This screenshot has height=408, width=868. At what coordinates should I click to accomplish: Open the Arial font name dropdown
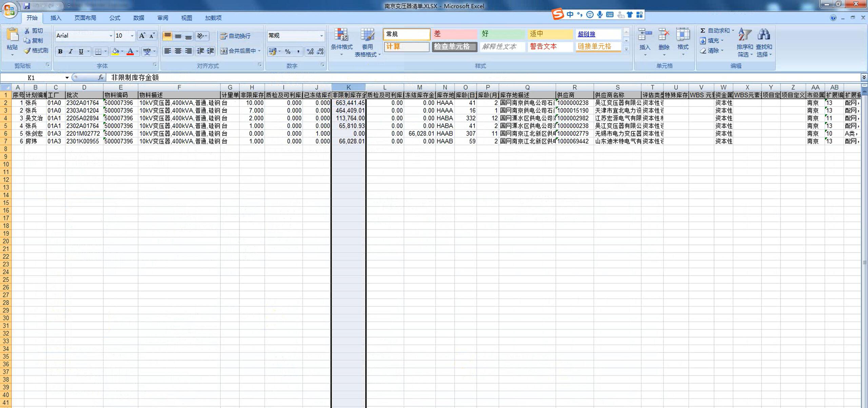(111, 36)
